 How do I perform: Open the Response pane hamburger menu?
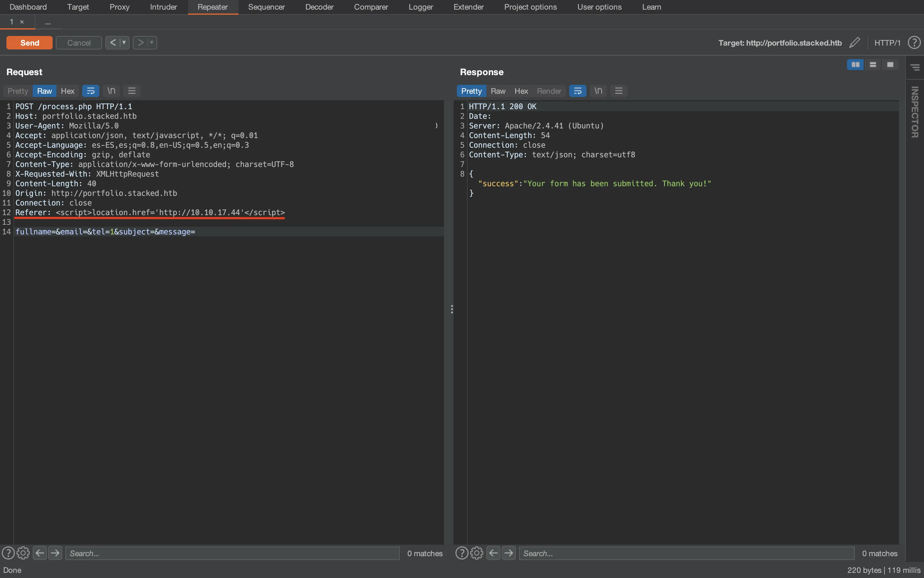point(619,91)
